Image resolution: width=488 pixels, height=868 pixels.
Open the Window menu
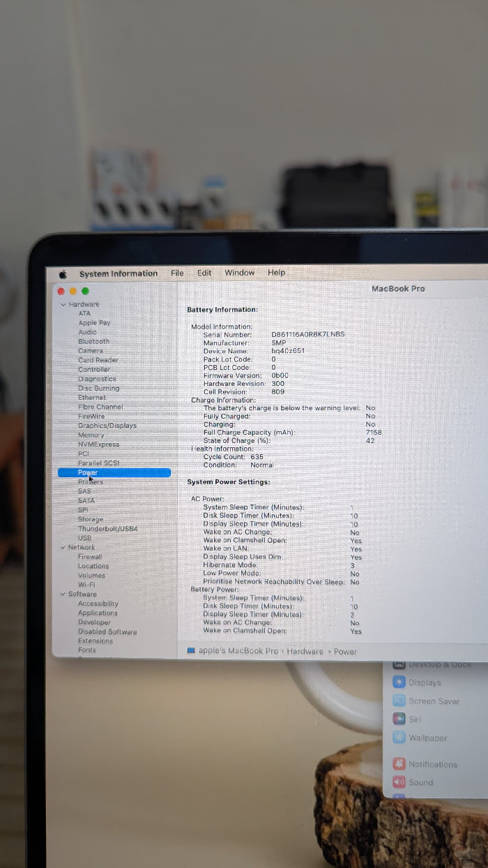239,273
